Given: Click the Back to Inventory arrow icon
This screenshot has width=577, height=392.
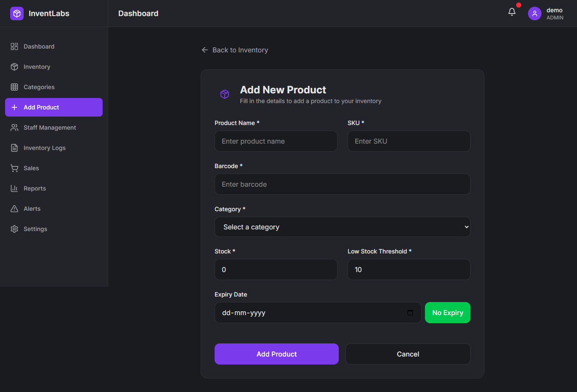Looking at the screenshot, I should (205, 50).
